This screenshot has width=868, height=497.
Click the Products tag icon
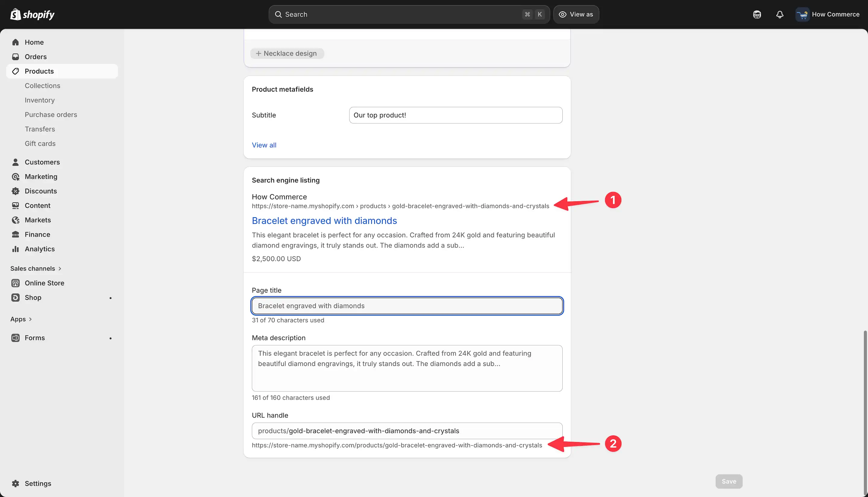(x=15, y=71)
